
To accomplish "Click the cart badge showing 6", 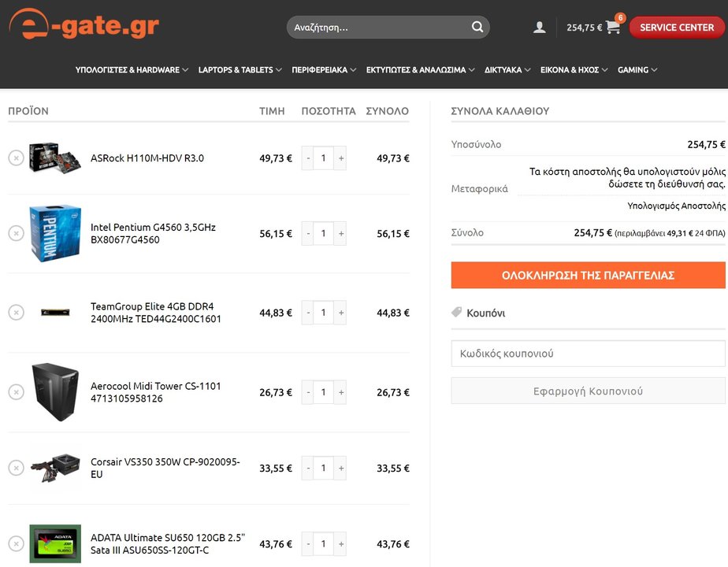I will (620, 17).
